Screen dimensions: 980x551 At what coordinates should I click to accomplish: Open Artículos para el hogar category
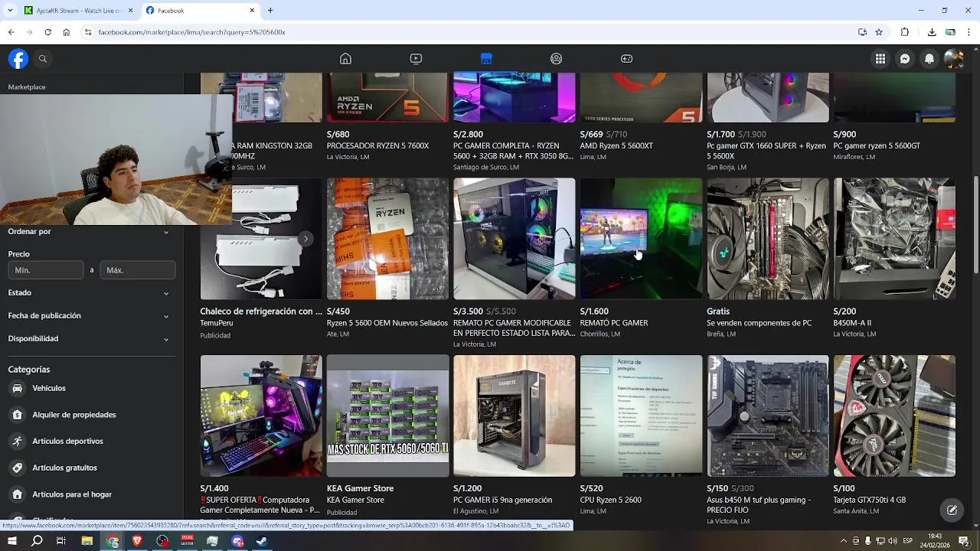[92, 494]
